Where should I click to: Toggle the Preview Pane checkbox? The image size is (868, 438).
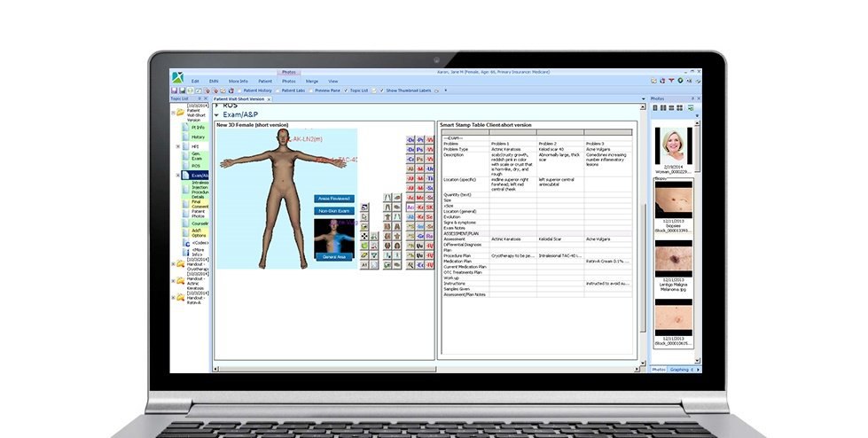[309, 90]
